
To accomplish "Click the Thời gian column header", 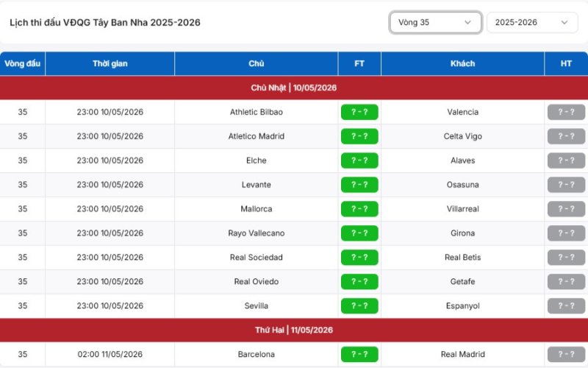I will 110,63.
